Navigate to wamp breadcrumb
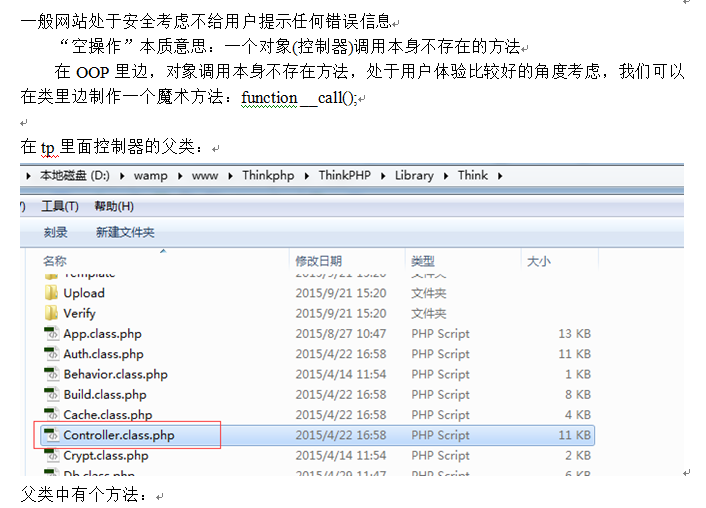The image size is (706, 508). (x=150, y=176)
